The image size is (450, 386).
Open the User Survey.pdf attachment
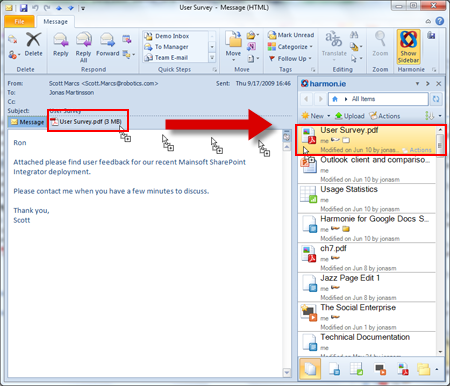86,122
